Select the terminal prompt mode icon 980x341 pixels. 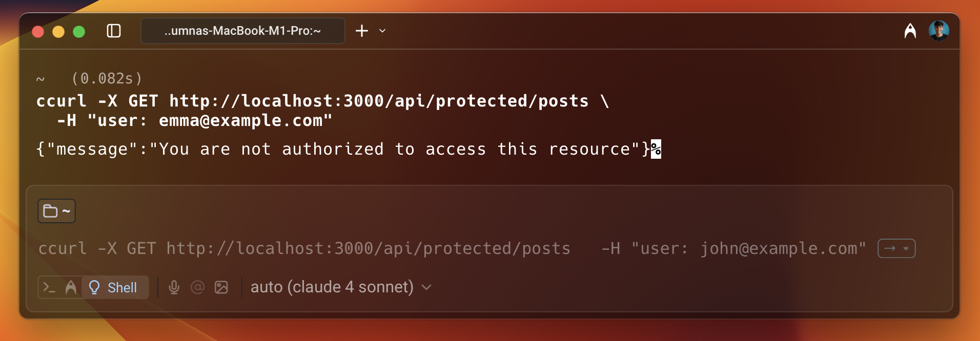[x=50, y=287]
